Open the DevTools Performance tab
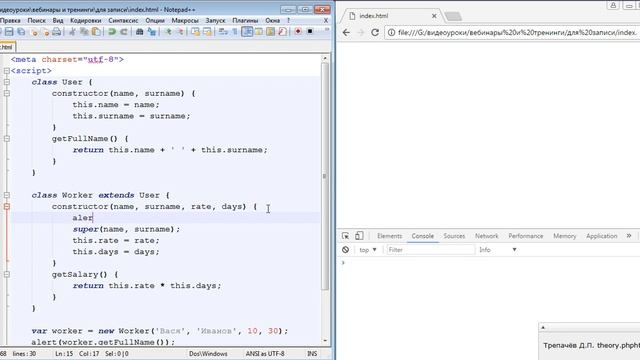 coord(526,236)
